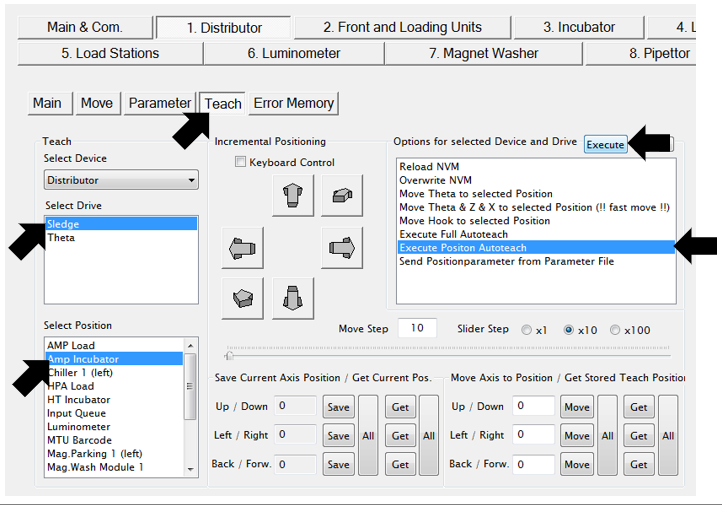Click the move-left arrow positioning button

(x=243, y=246)
